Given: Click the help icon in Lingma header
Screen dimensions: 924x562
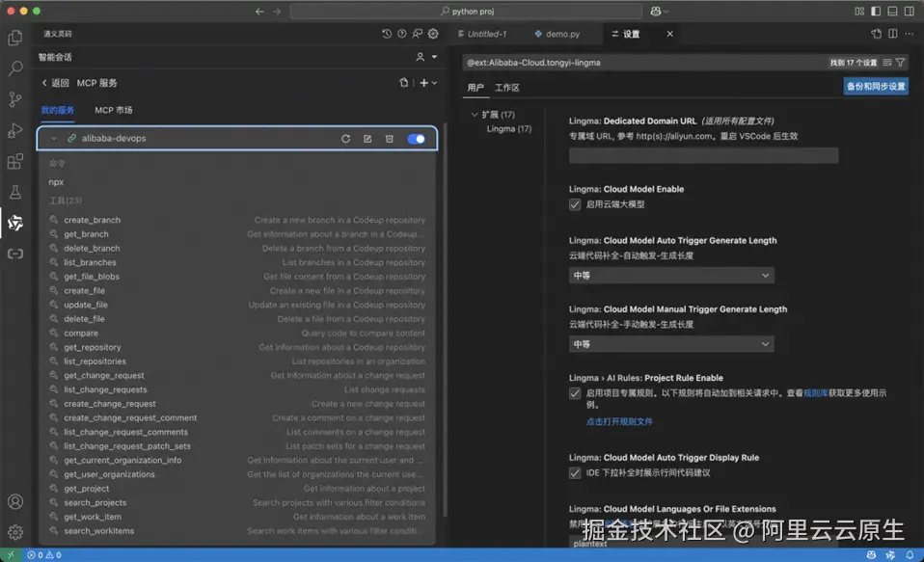Looking at the screenshot, I should [402, 34].
